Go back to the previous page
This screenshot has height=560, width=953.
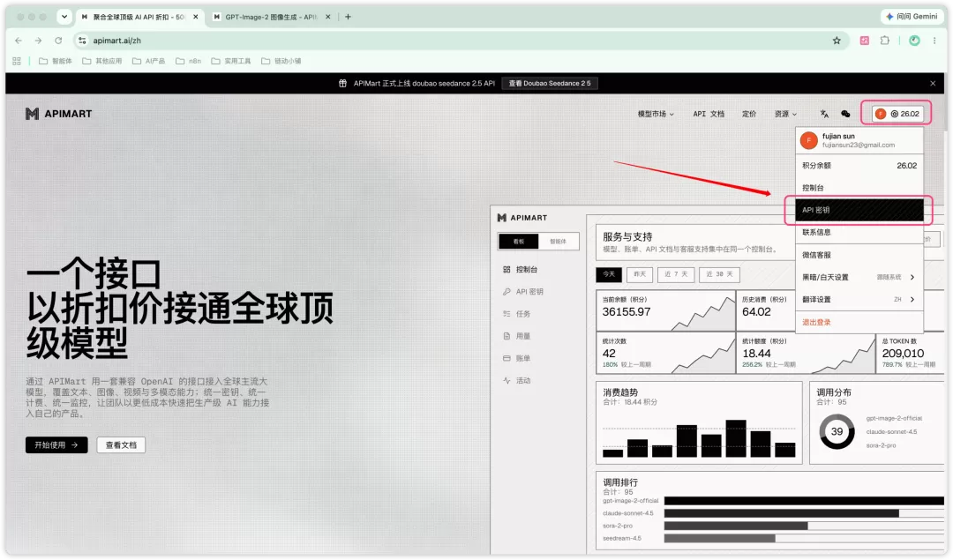19,41
